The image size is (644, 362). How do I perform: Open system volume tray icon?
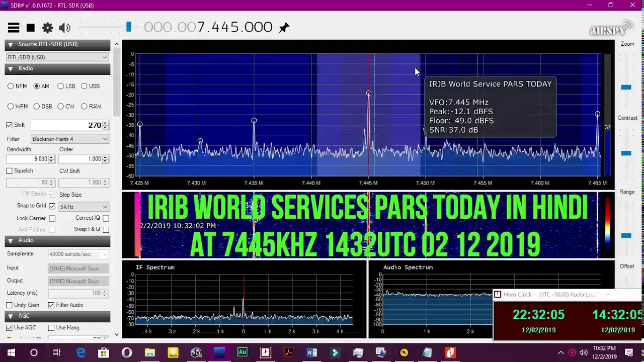[584, 352]
